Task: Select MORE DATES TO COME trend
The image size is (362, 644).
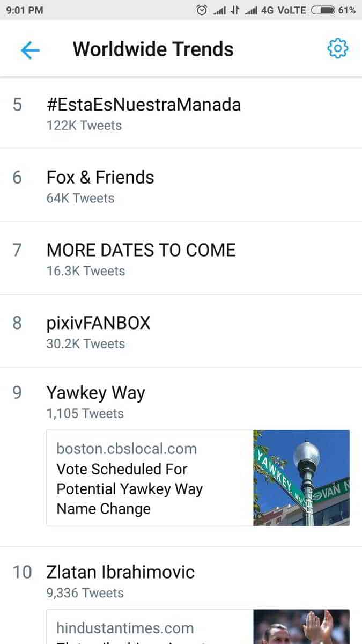Action: 141,250
